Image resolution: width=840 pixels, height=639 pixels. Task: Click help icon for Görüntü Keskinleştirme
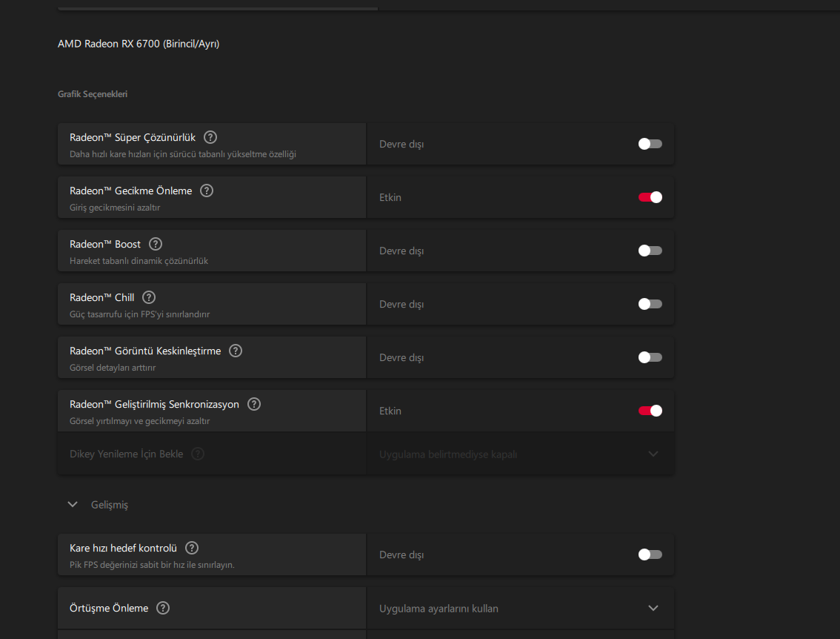pos(236,351)
